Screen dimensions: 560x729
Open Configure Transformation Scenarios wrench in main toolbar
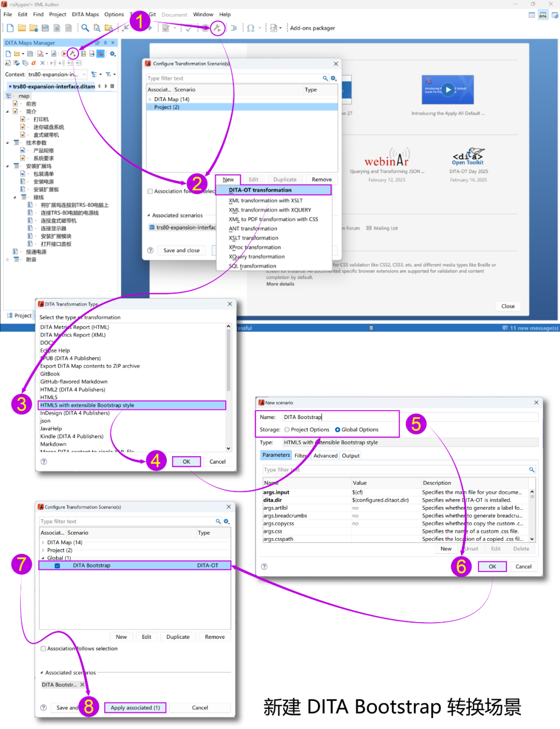(x=217, y=28)
